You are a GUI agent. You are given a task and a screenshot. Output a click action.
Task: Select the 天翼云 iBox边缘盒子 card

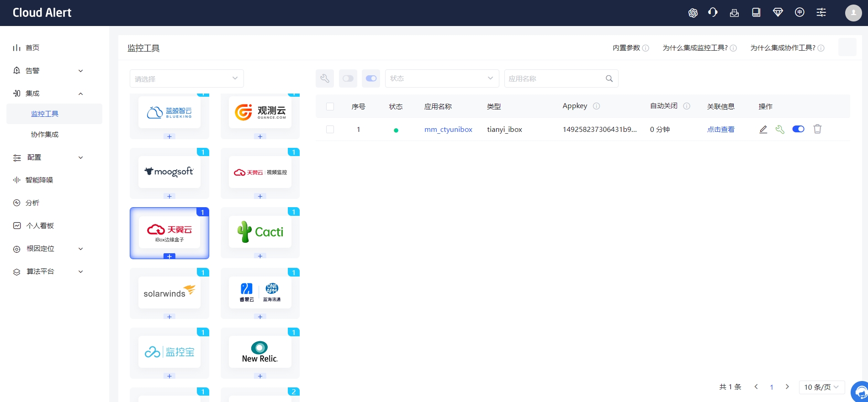[169, 232]
